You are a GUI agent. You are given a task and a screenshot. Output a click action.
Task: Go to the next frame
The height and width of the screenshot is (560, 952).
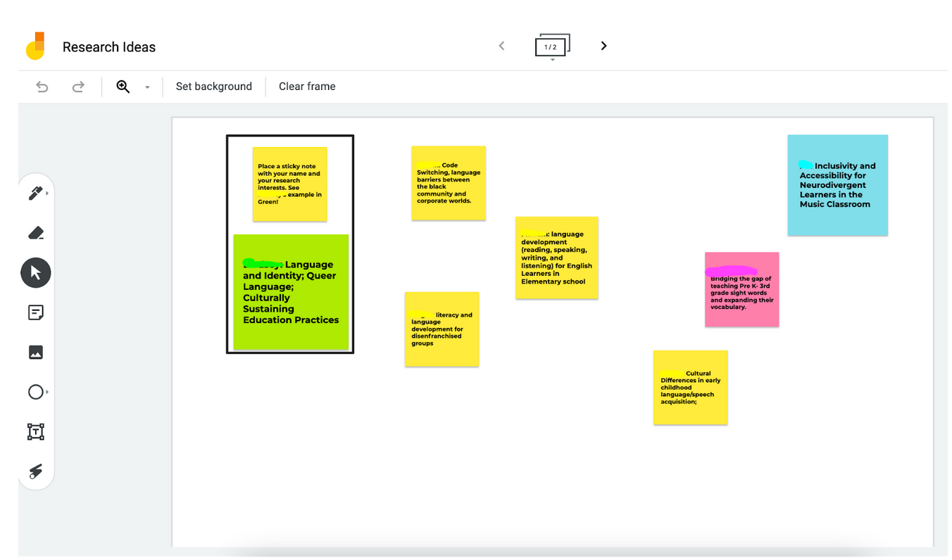point(603,46)
